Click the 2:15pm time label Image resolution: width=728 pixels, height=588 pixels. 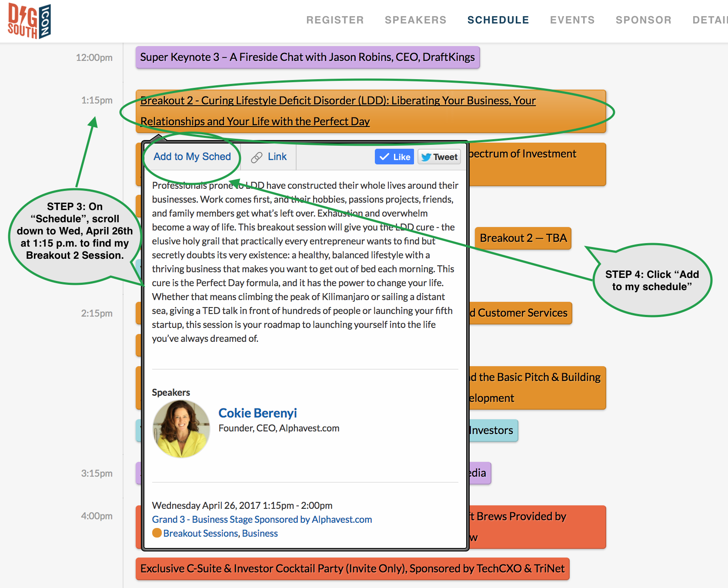pyautogui.click(x=97, y=314)
